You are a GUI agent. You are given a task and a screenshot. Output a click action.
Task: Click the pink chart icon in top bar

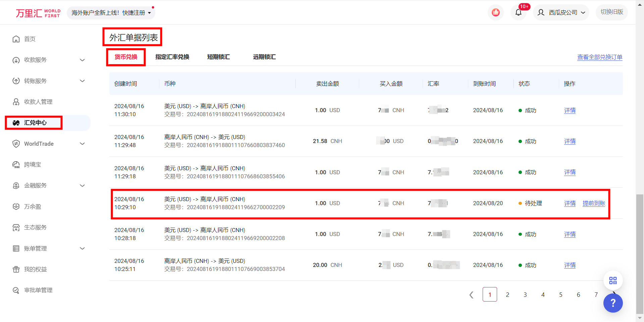495,12
